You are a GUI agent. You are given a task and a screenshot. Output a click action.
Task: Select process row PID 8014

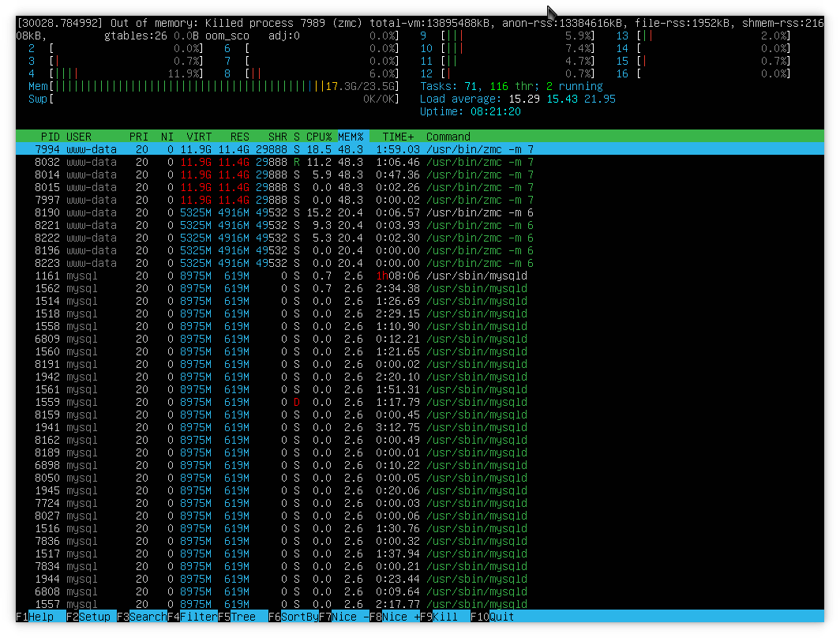[x=420, y=175]
